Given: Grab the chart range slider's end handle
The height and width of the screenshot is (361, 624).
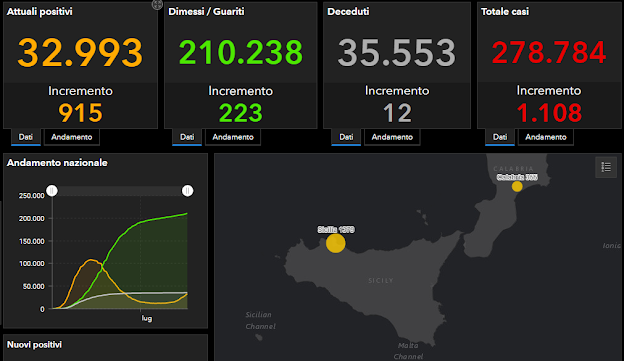Looking at the screenshot, I should (x=187, y=191).
